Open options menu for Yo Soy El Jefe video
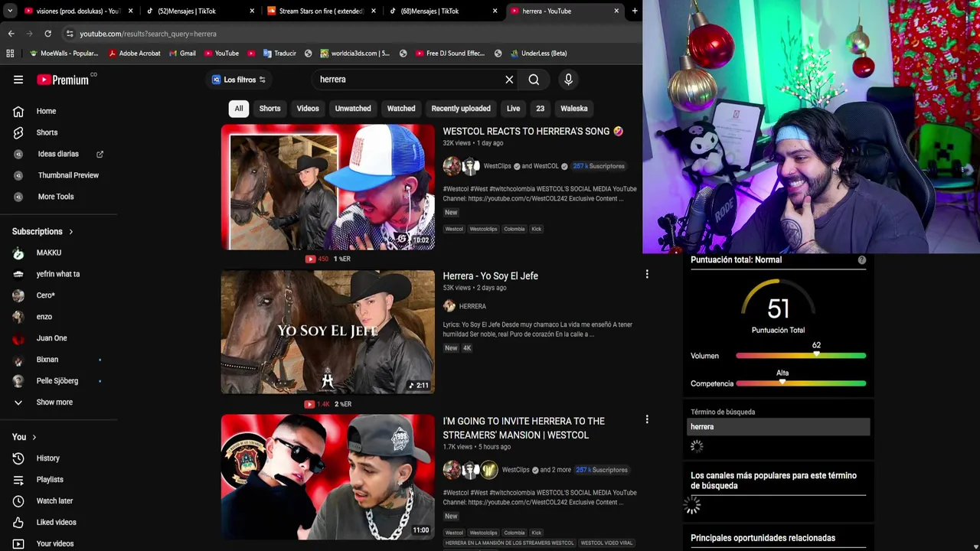 pyautogui.click(x=647, y=274)
